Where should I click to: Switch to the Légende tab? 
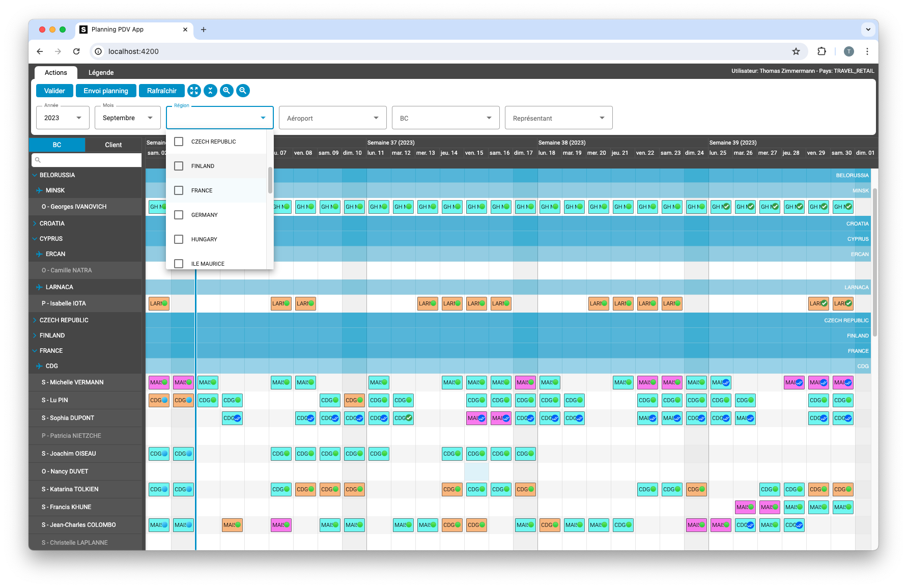coord(101,72)
